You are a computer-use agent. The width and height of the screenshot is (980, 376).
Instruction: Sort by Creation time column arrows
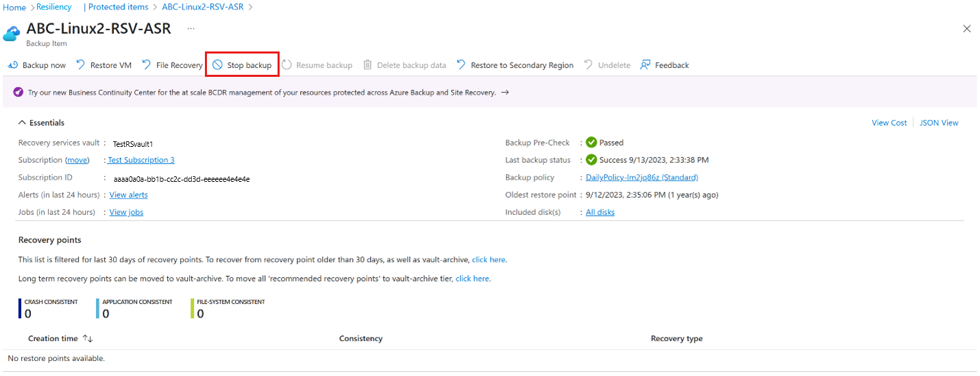tap(87, 339)
